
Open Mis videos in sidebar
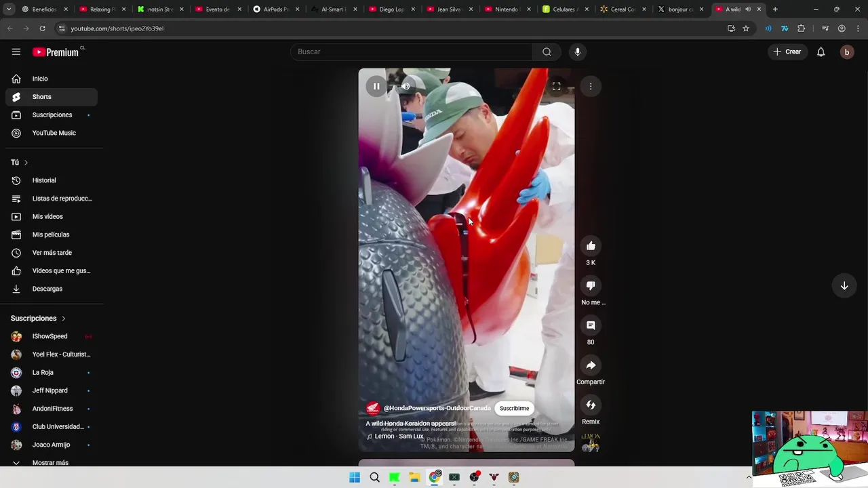[52, 216]
